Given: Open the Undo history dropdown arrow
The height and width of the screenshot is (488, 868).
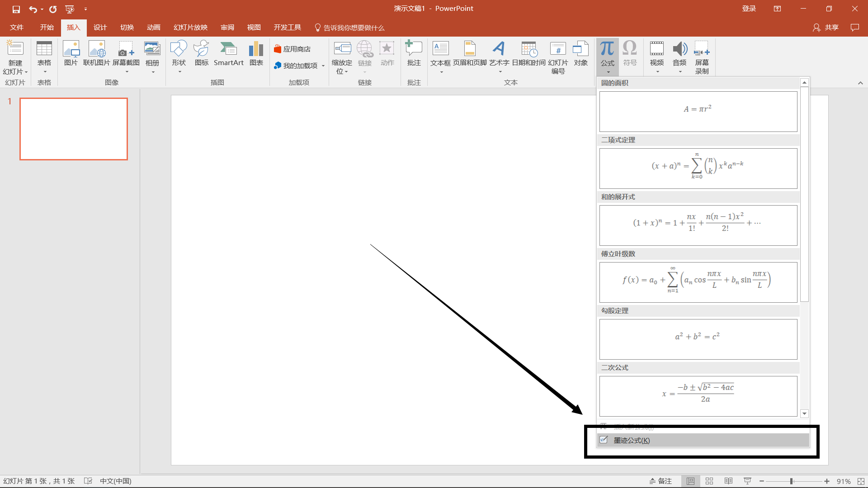Looking at the screenshot, I should point(42,9).
